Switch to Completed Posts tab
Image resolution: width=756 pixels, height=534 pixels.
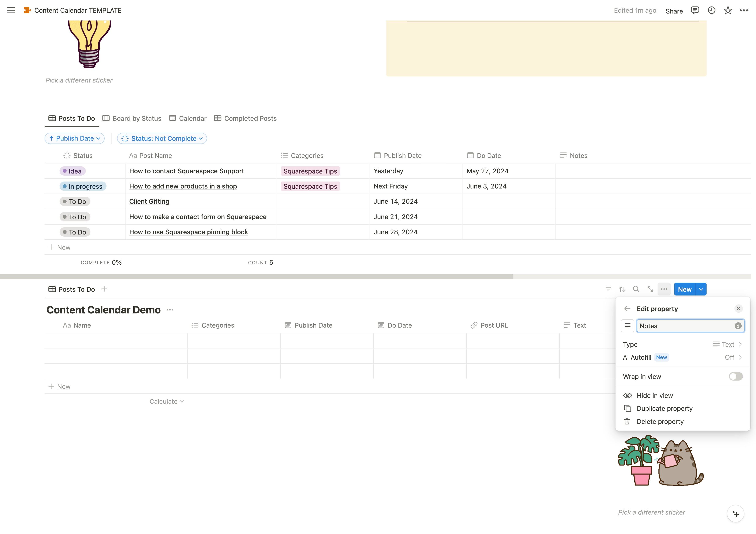245,118
